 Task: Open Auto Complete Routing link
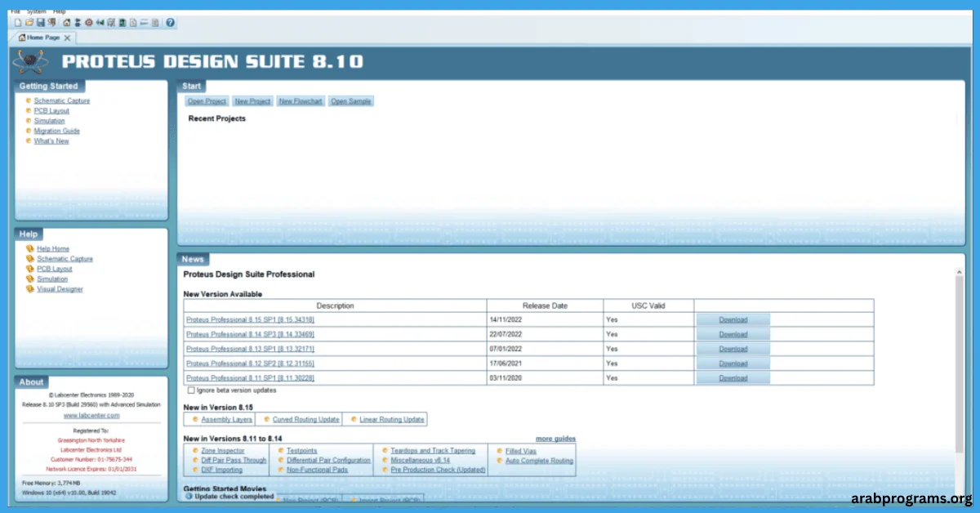[x=539, y=461]
